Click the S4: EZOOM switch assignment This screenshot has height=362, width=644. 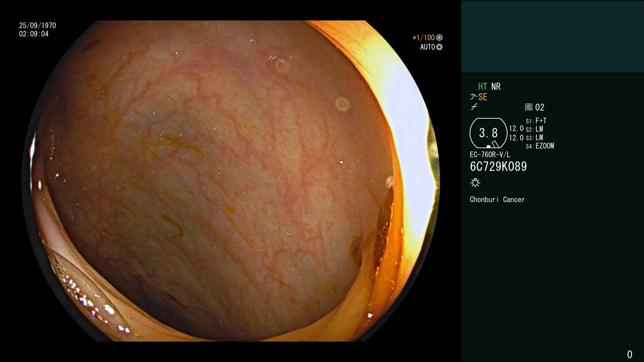[540, 146]
